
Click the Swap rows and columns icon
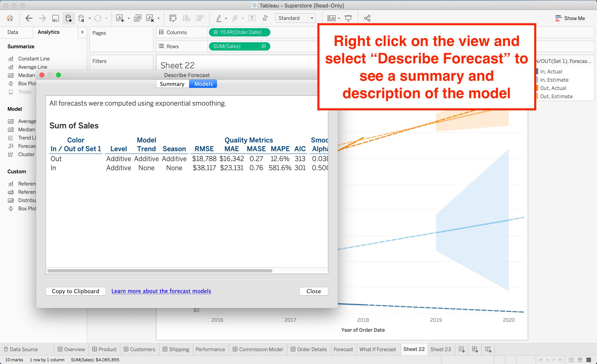point(173,18)
